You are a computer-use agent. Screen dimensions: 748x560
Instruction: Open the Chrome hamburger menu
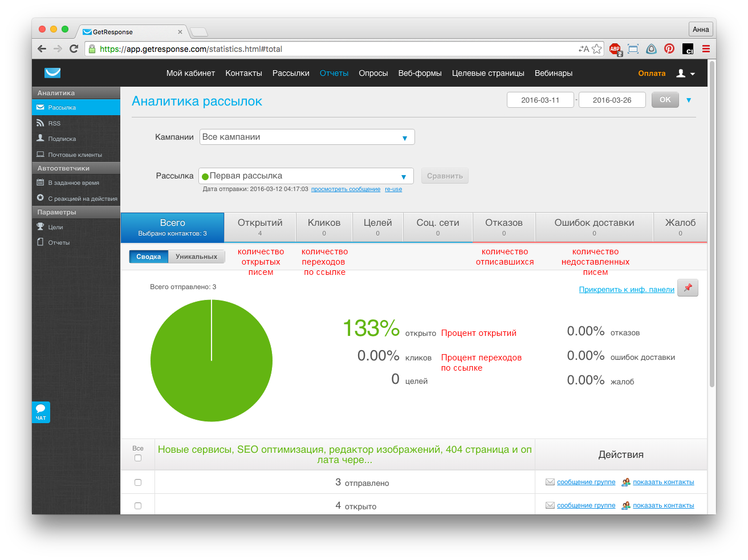(706, 49)
